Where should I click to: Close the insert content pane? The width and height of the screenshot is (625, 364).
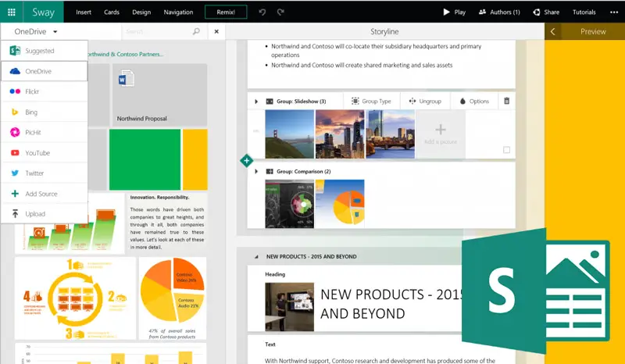click(x=216, y=31)
